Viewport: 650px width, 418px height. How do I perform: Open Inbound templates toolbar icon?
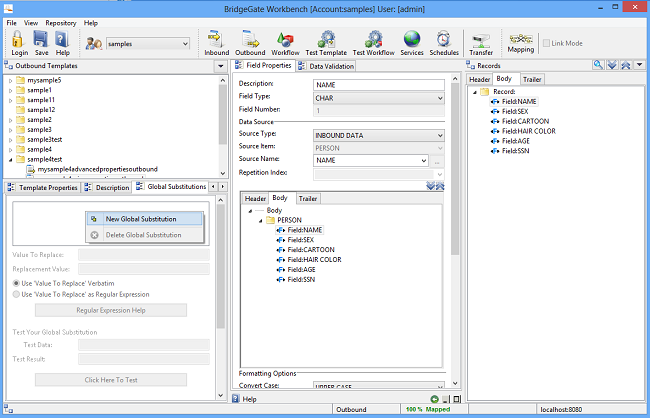(x=216, y=39)
